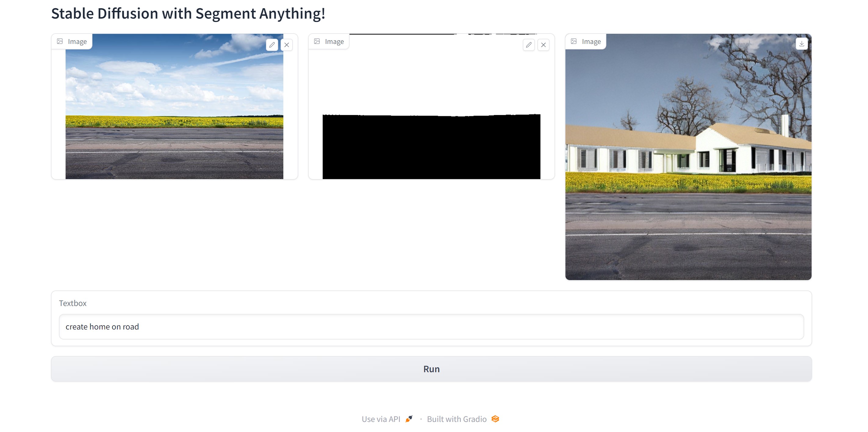Click the Gradio logo icon in footer
The width and height of the screenshot is (868, 432).
pos(495,419)
